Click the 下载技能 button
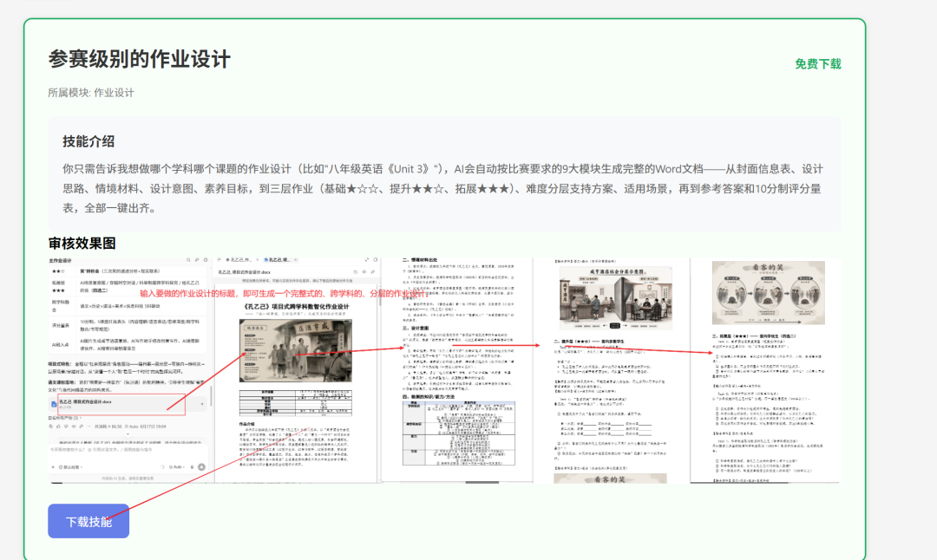 point(88,521)
